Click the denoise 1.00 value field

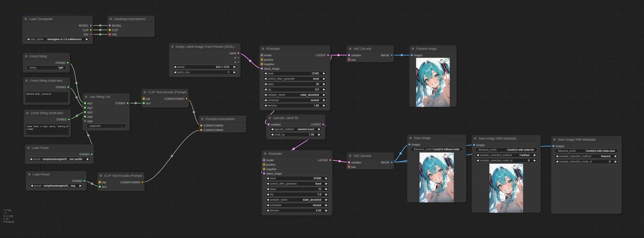coord(296,106)
